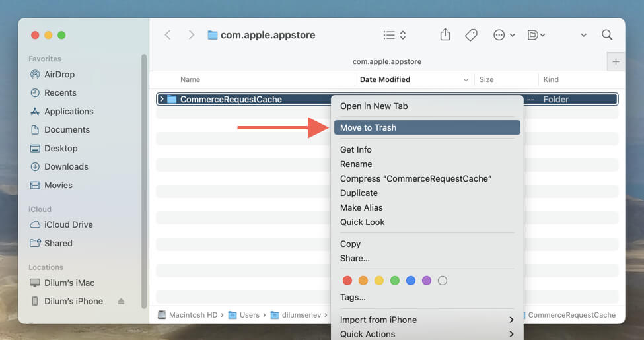Screen dimensions: 644x340
Task: Click Macintosh HD in the path bar
Action: tap(188, 315)
